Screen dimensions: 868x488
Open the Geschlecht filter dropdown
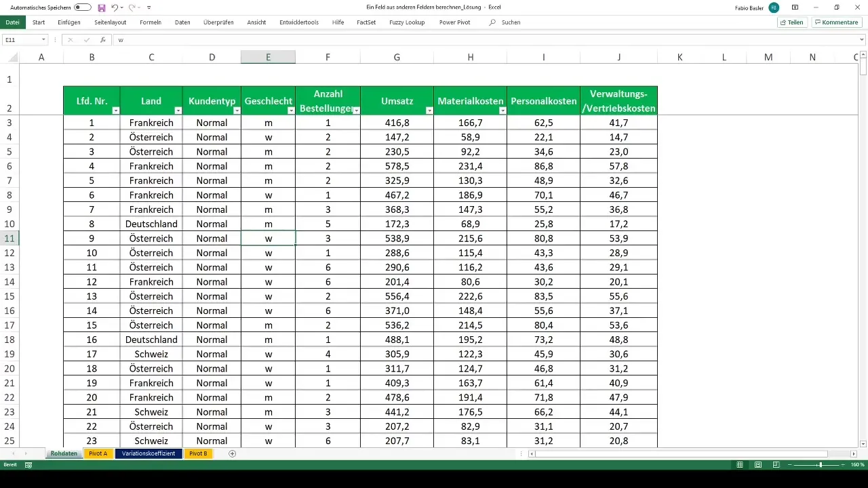click(291, 110)
